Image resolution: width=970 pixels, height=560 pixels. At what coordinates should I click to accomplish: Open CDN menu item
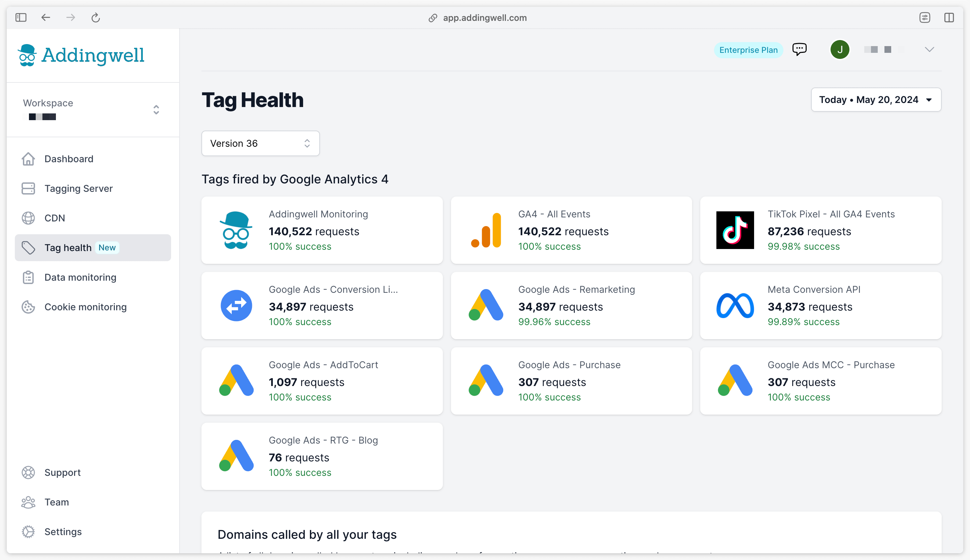click(x=55, y=218)
